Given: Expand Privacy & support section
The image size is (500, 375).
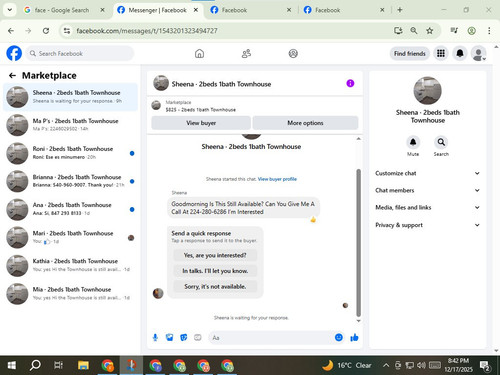Looking at the screenshot, I should pyautogui.click(x=428, y=225).
